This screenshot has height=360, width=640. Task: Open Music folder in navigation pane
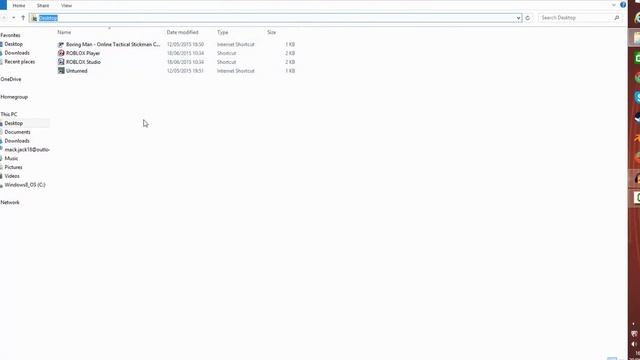point(11,158)
